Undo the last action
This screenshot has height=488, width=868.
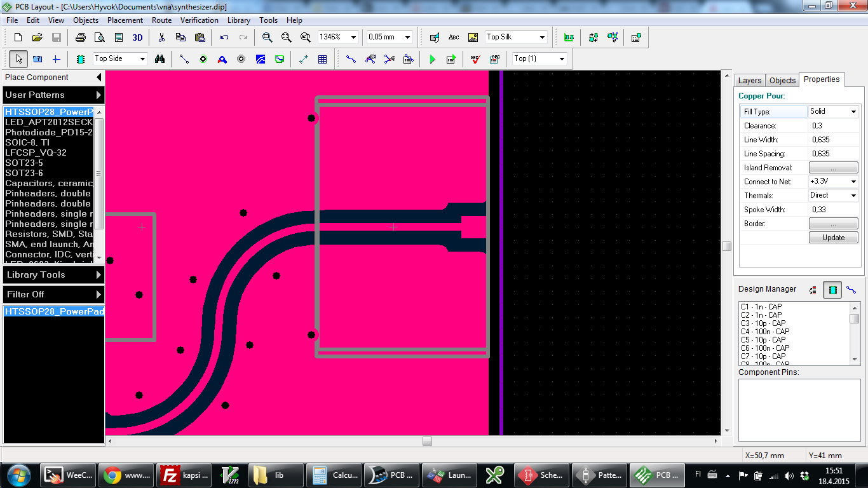(224, 37)
